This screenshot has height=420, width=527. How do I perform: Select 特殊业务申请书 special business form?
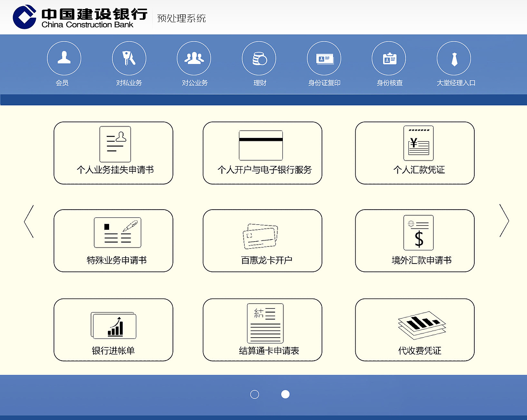pyautogui.click(x=113, y=241)
